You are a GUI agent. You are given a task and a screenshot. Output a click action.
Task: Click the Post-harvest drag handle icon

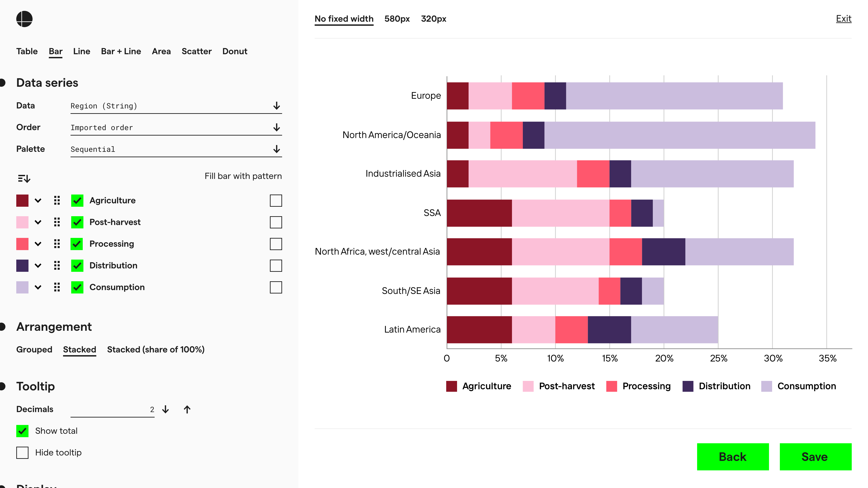[x=57, y=222]
